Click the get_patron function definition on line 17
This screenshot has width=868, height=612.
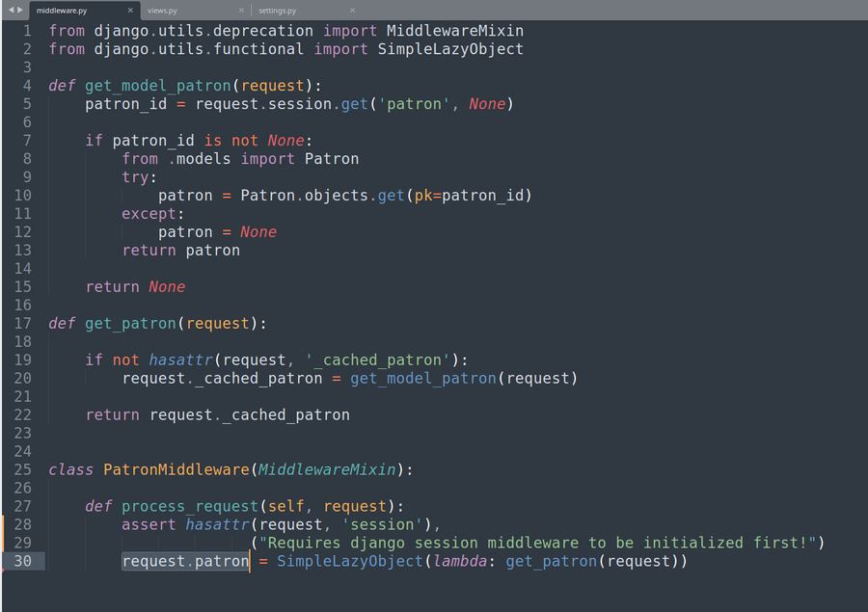tap(130, 323)
